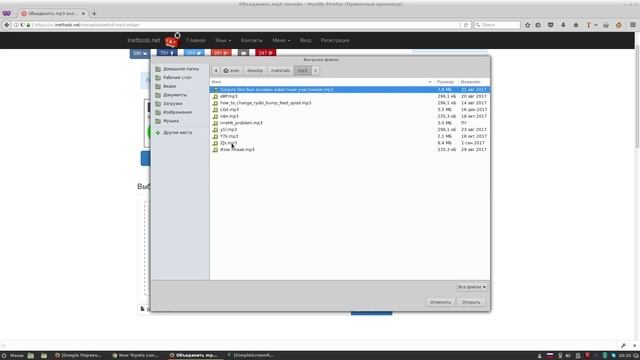
Task: Click mp3 folder in path bar
Action: (x=302, y=71)
